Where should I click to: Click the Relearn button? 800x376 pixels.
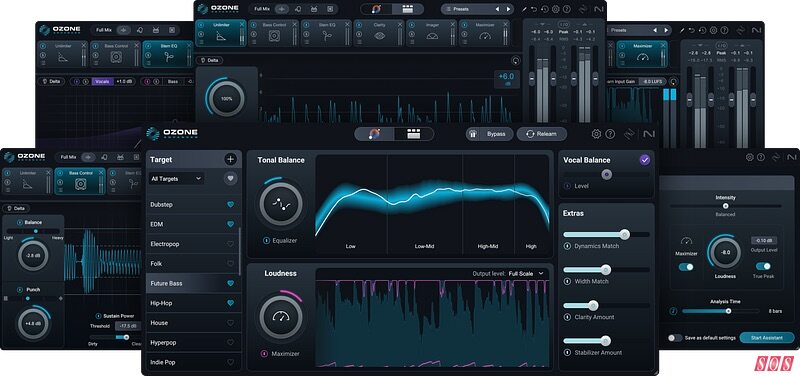tap(541, 134)
